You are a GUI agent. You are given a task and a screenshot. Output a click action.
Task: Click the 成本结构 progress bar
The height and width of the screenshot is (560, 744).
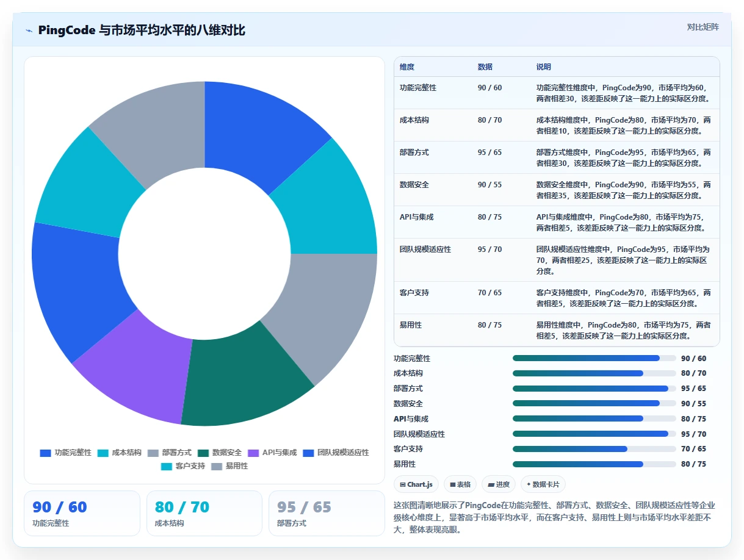click(x=594, y=373)
